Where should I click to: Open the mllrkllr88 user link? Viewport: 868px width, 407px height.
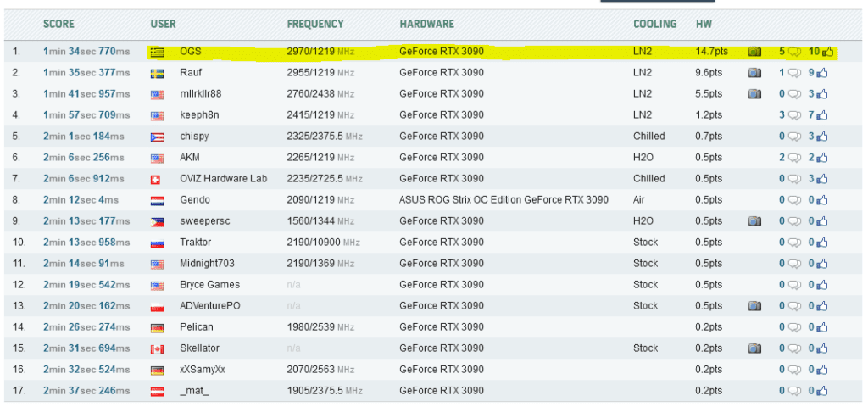pyautogui.click(x=200, y=94)
